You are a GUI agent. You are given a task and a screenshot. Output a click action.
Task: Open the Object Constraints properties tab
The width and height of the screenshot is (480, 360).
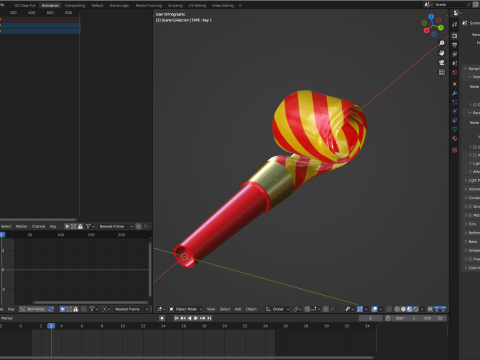click(x=455, y=120)
